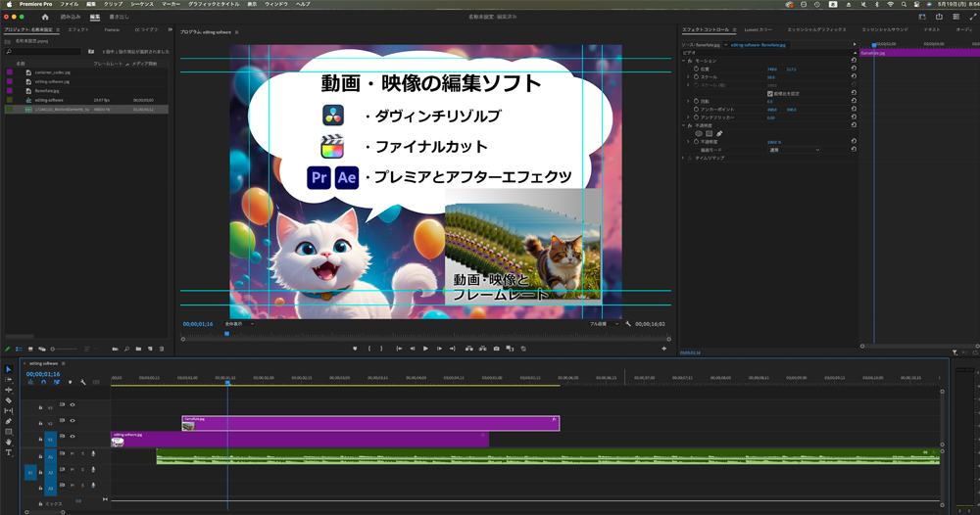The width and height of the screenshot is (980, 515).
Task: Toggle lock on V3 track
Action: point(40,407)
